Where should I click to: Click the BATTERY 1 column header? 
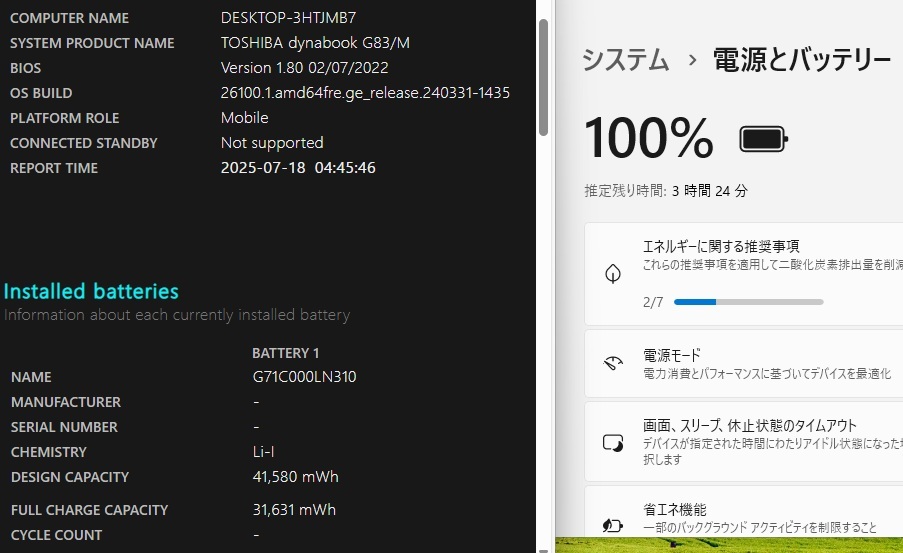[286, 353]
